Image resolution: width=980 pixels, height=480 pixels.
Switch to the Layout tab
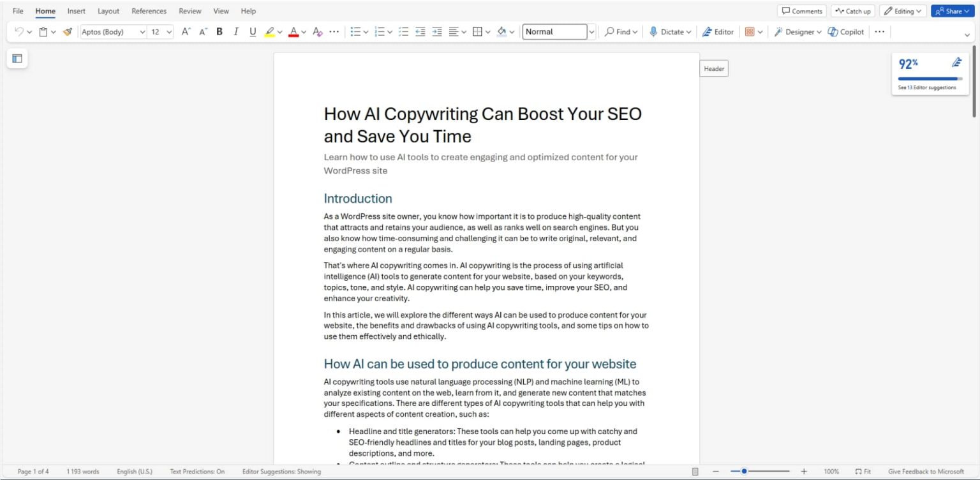(x=108, y=11)
